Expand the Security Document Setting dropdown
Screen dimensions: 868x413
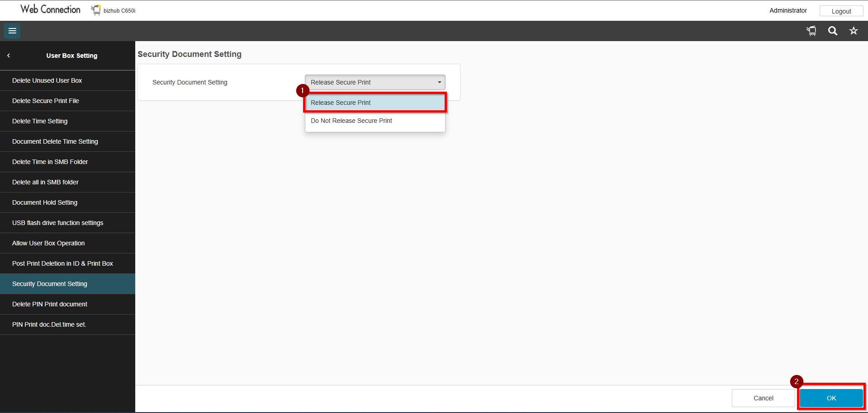click(x=375, y=82)
